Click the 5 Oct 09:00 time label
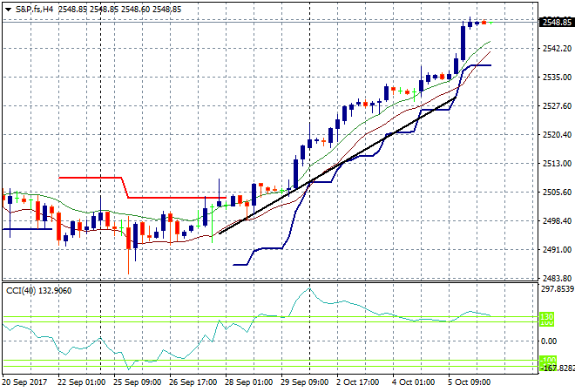The width and height of the screenshot is (575, 392). 469,382
